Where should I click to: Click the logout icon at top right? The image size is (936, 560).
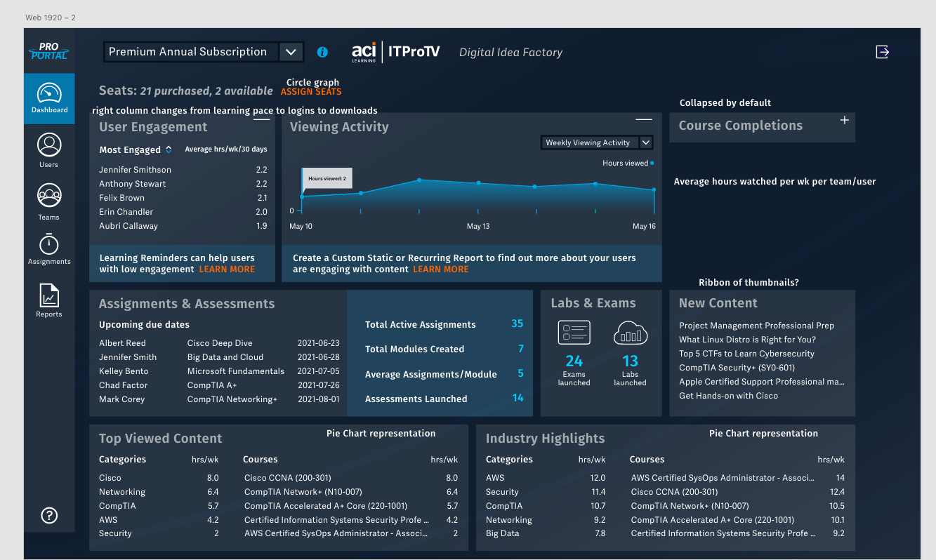click(883, 51)
